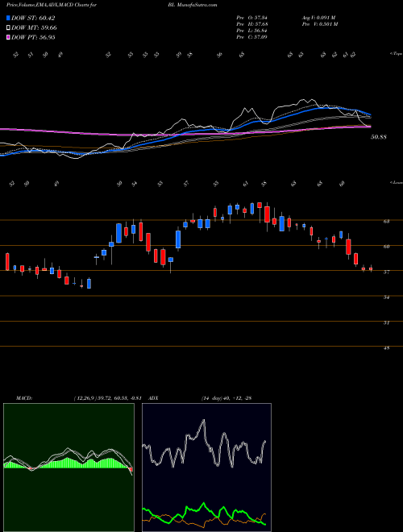
Task: Click the 50.88 price label on EMA chart
Action: pyautogui.click(x=379, y=137)
